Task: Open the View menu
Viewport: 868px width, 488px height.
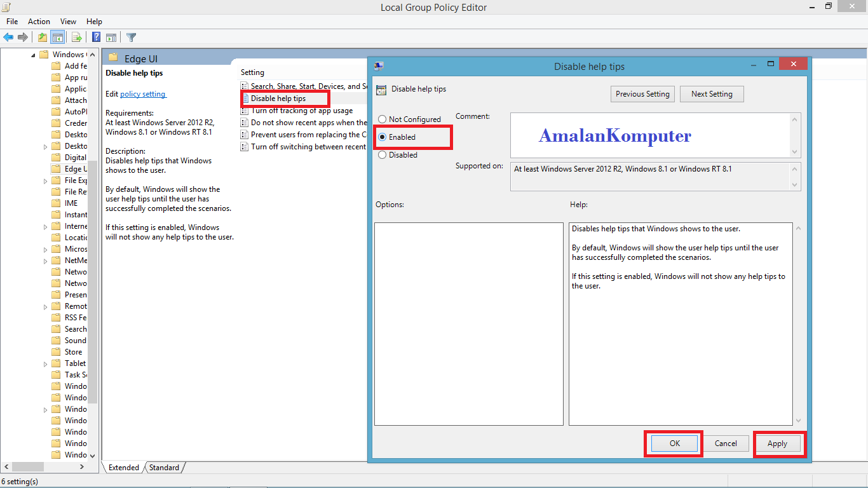Action: (68, 21)
